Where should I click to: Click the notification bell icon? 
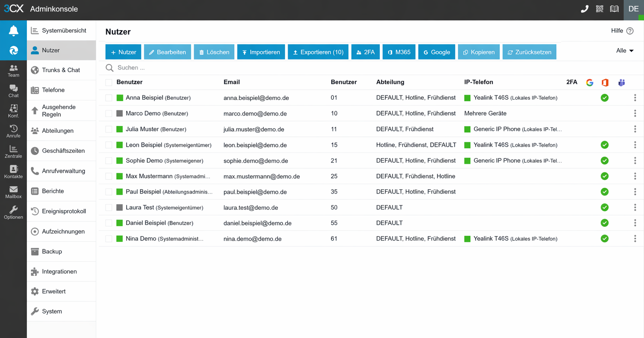coord(13,30)
